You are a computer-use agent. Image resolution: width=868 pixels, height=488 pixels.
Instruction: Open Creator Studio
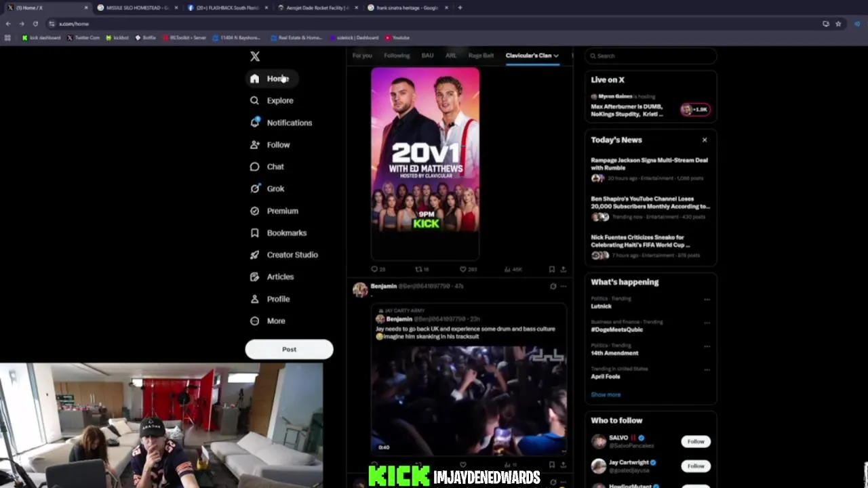point(283,255)
